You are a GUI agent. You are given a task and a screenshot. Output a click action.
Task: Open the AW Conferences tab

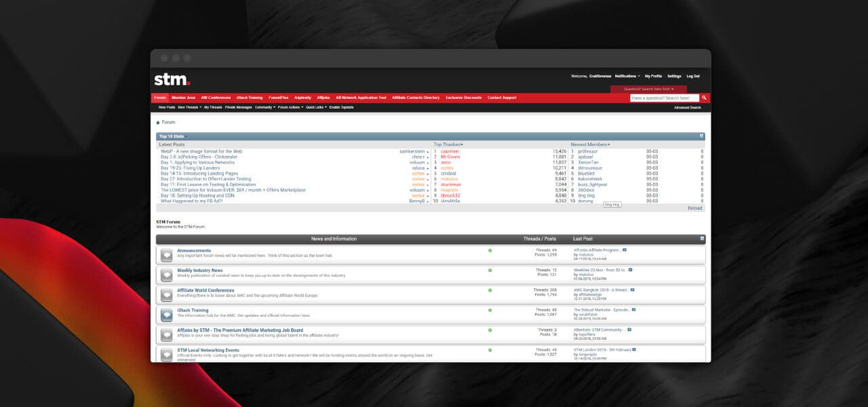[x=216, y=98]
